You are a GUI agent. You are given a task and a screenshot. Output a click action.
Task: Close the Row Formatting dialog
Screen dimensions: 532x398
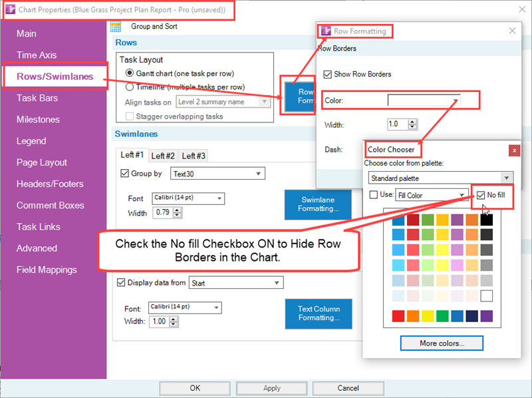tap(512, 31)
